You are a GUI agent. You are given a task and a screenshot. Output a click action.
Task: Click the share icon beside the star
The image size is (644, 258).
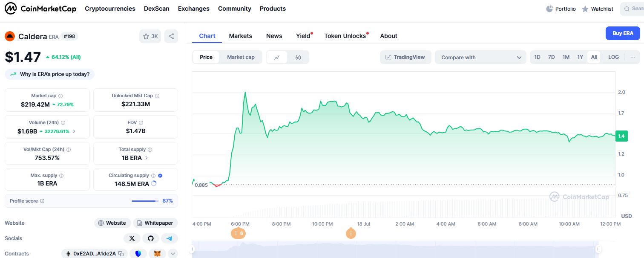click(171, 36)
